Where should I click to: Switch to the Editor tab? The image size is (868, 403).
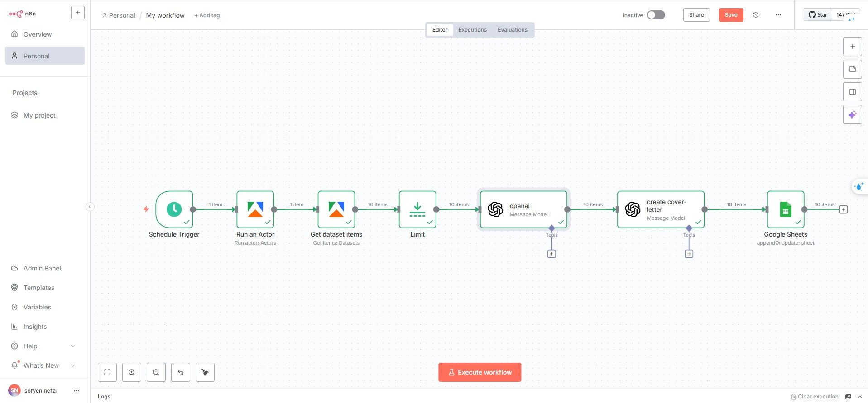tap(440, 30)
